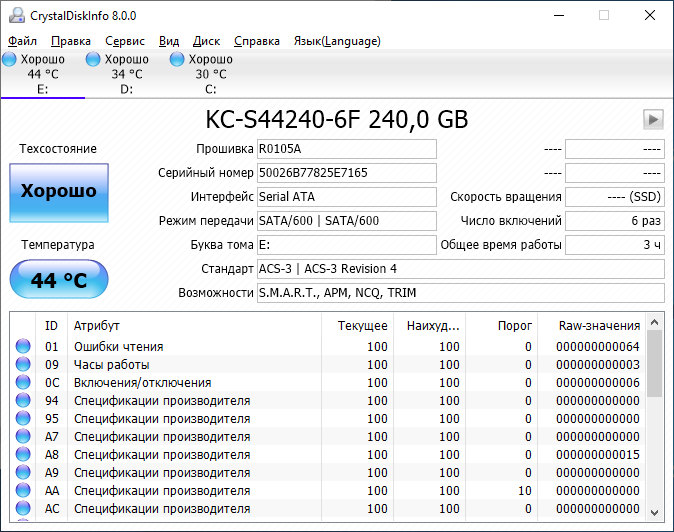Open the Файл menu
The height and width of the screenshot is (532, 674).
(x=22, y=41)
